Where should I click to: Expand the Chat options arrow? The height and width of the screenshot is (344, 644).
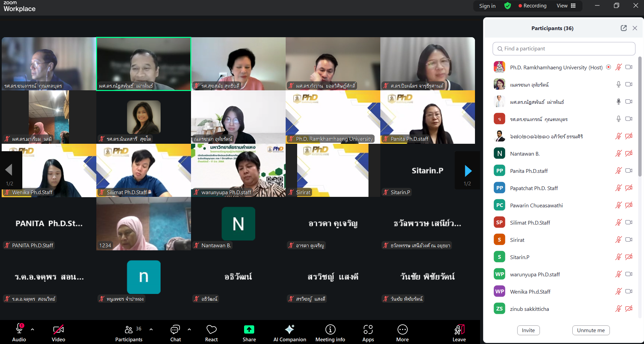pos(189,329)
